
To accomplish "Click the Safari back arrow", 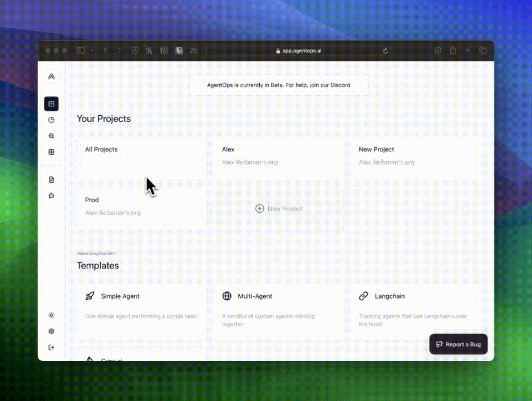I will (106, 51).
